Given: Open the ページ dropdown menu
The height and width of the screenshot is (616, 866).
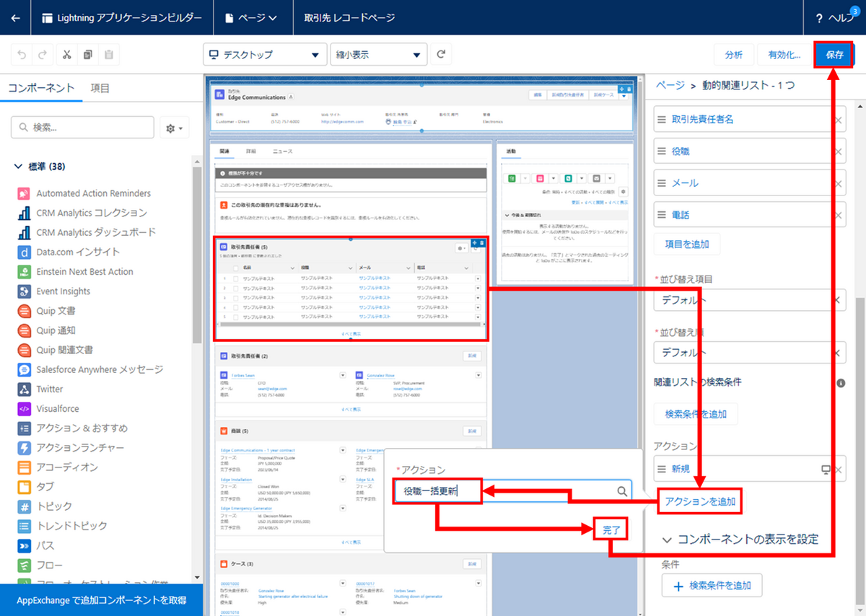Looking at the screenshot, I should tap(250, 18).
